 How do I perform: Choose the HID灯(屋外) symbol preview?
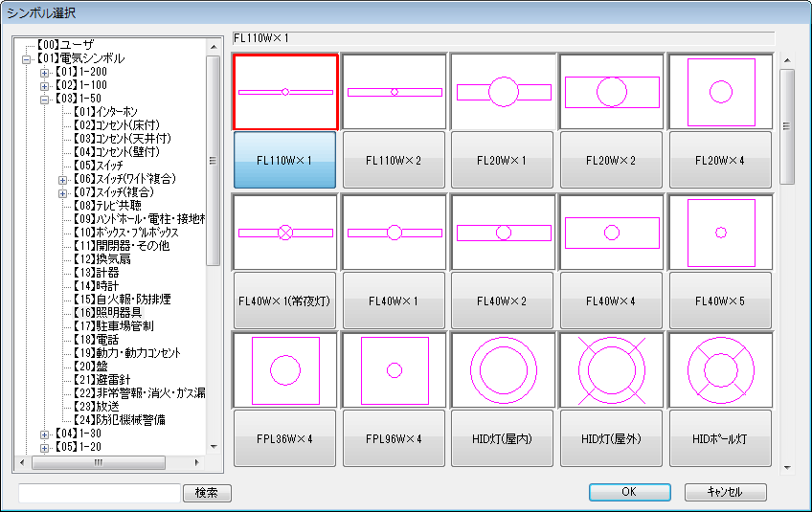click(x=612, y=370)
